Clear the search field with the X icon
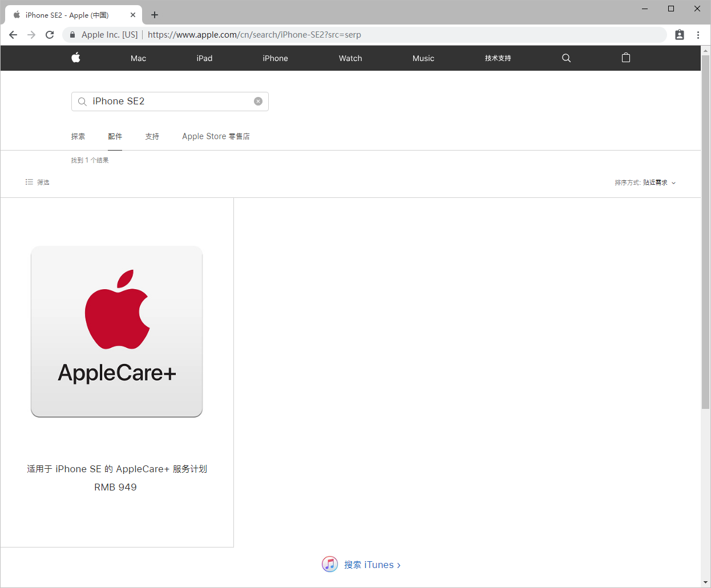The image size is (711, 588). coord(258,100)
